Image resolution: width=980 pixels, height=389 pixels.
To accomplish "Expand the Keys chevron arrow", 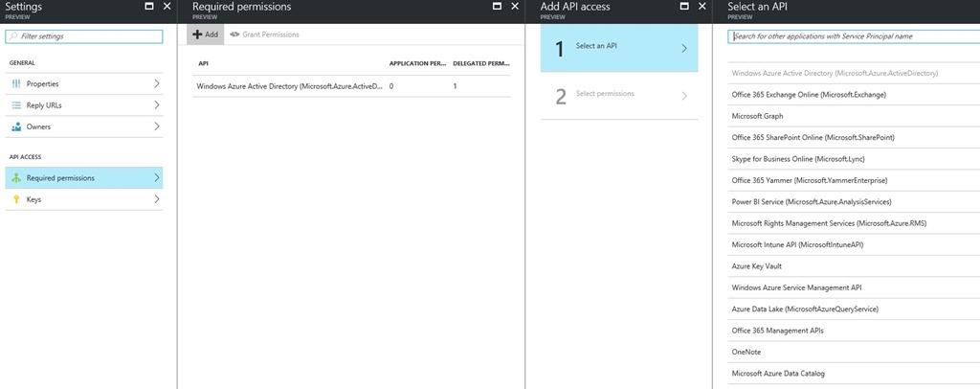I will coord(156,199).
